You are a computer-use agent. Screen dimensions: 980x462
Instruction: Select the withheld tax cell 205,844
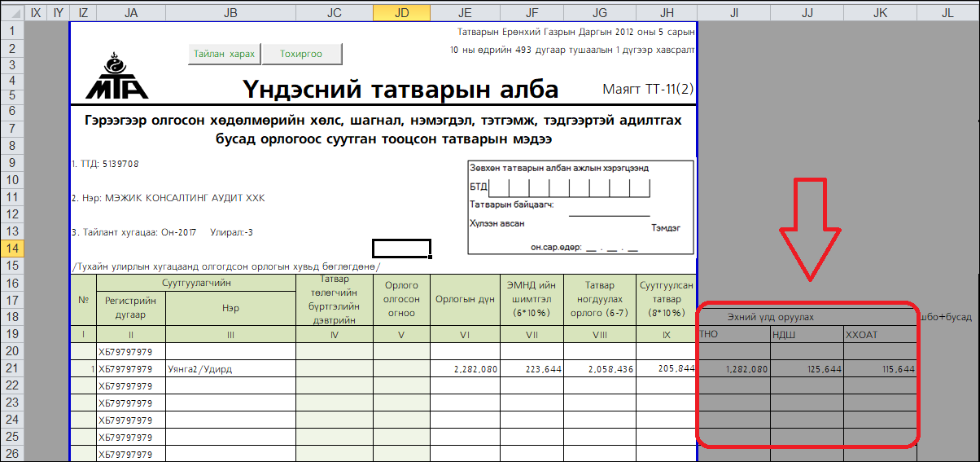coord(667,368)
